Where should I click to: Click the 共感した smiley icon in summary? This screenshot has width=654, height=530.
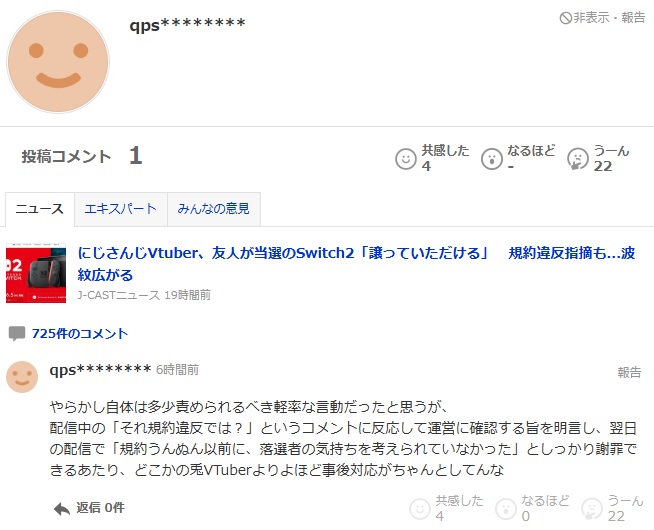point(406,159)
